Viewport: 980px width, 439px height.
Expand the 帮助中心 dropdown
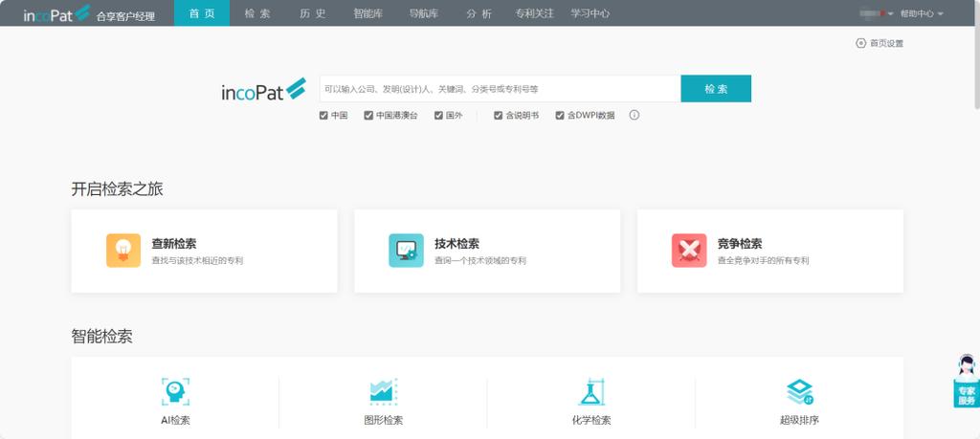(x=922, y=13)
